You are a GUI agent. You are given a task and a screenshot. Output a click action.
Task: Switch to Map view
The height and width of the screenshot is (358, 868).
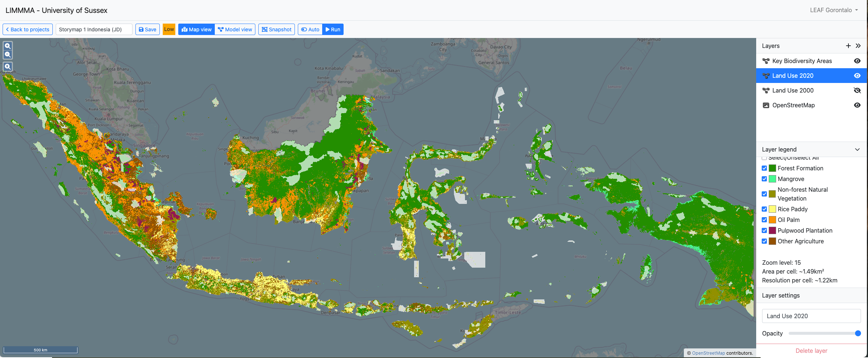tap(196, 29)
